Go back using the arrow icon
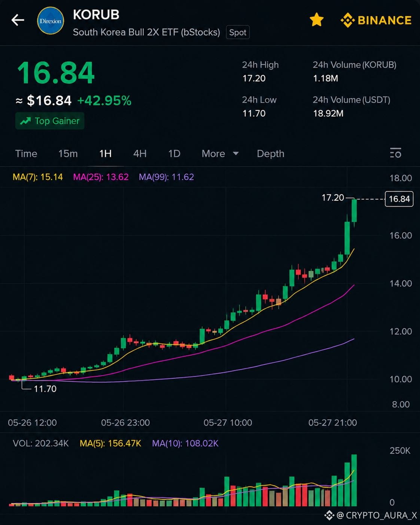Screen dimensions: 420x525 pyautogui.click(x=18, y=20)
